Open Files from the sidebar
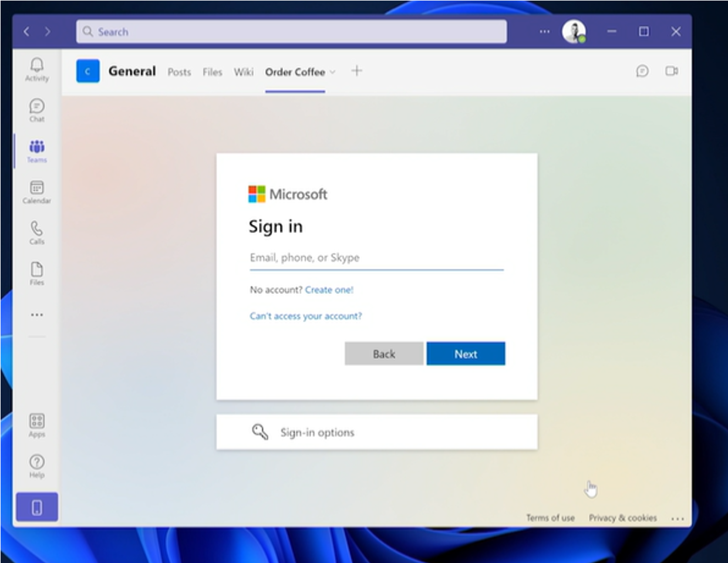 [x=36, y=274]
